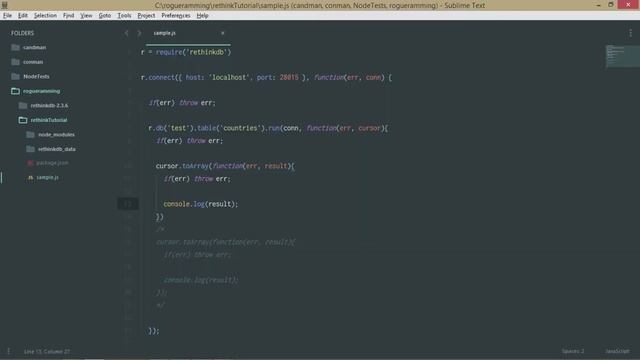Viewport: 640px width, 360px height.
Task: Close the Sublime Text window
Action: (628, 5)
